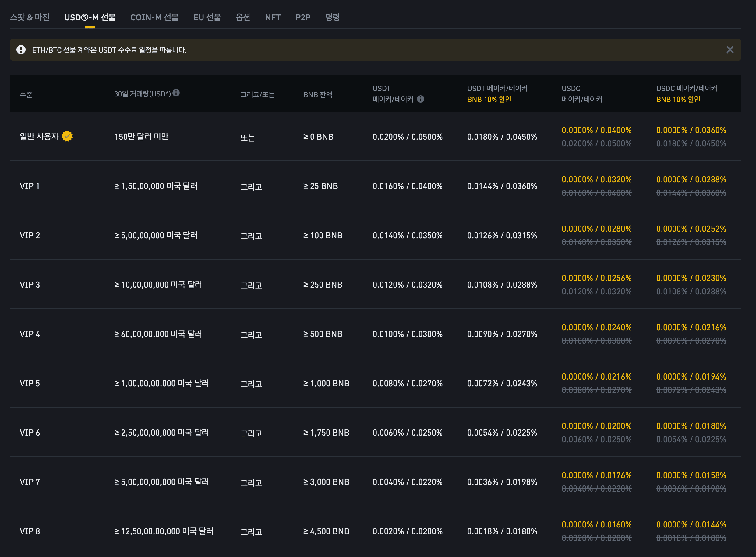Open the 스팟 & 마진 tab
This screenshot has height=557, width=756.
[30, 17]
